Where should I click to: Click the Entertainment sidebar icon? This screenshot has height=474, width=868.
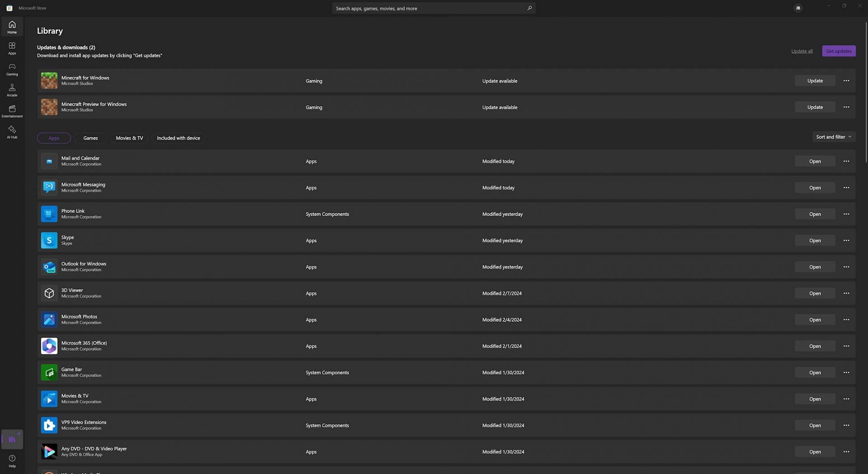(12, 111)
